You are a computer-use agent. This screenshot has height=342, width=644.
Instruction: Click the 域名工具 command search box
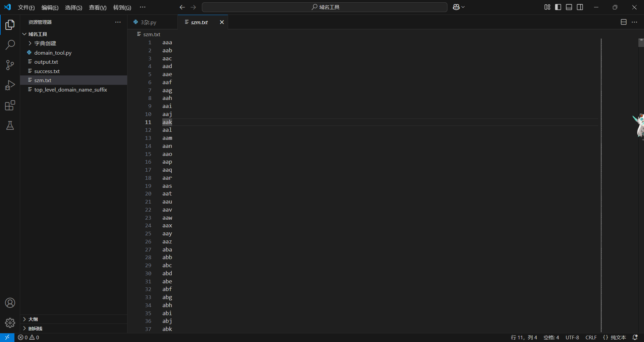coord(325,7)
